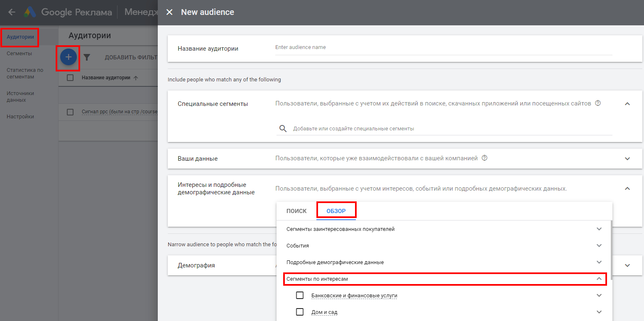Check the Сигнал ppc audience row
644x321 pixels.
click(70, 112)
